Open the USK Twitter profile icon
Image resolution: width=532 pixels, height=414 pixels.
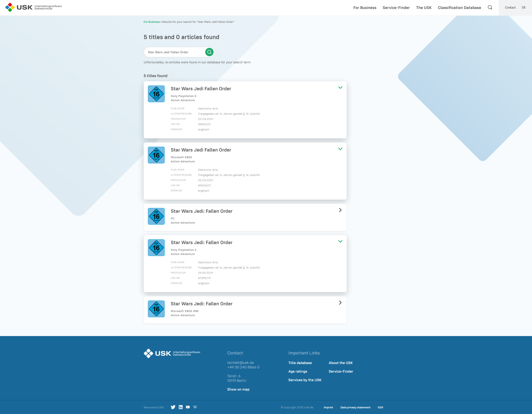click(x=173, y=407)
